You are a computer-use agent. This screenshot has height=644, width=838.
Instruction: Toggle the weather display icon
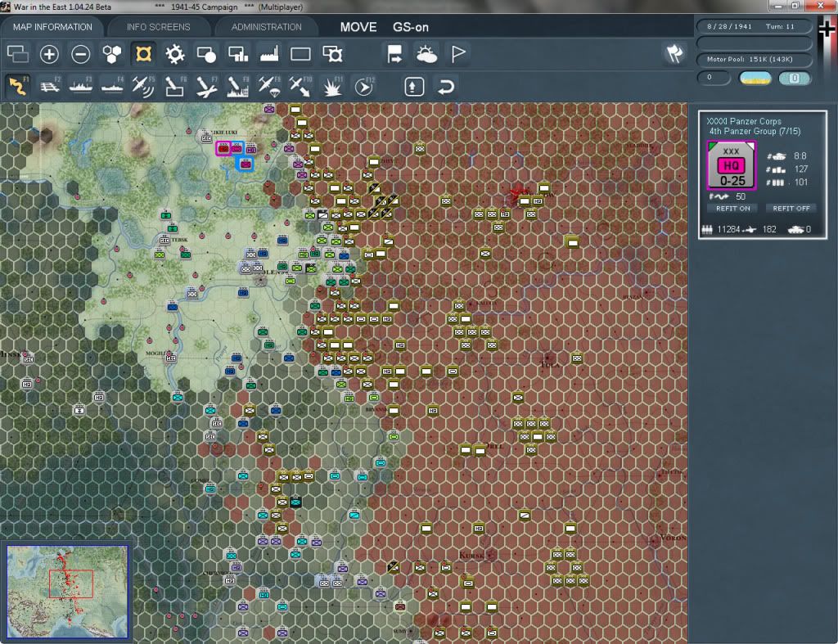click(426, 54)
